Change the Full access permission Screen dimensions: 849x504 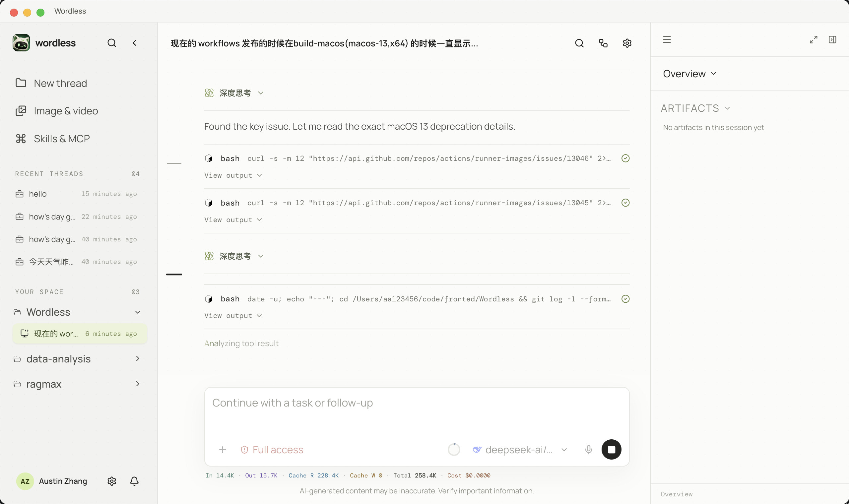tap(272, 450)
